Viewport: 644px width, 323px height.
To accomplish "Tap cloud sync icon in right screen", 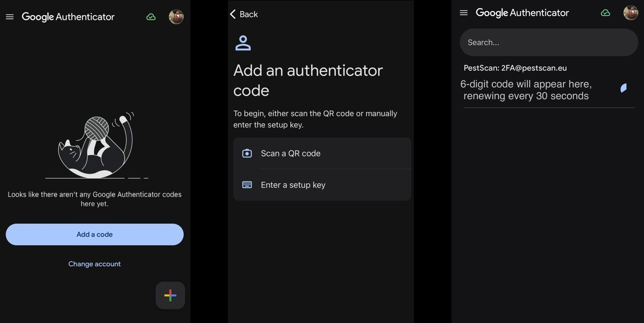I will tap(605, 13).
